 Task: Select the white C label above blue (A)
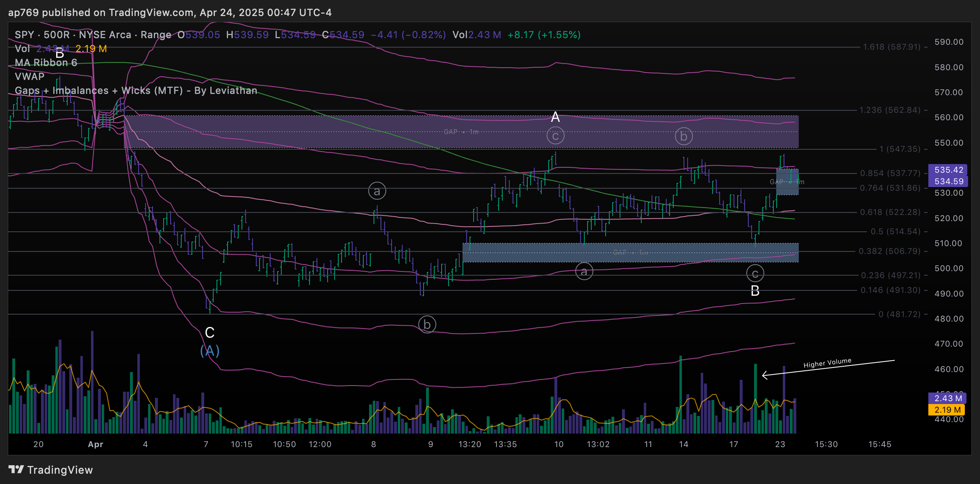(210, 333)
